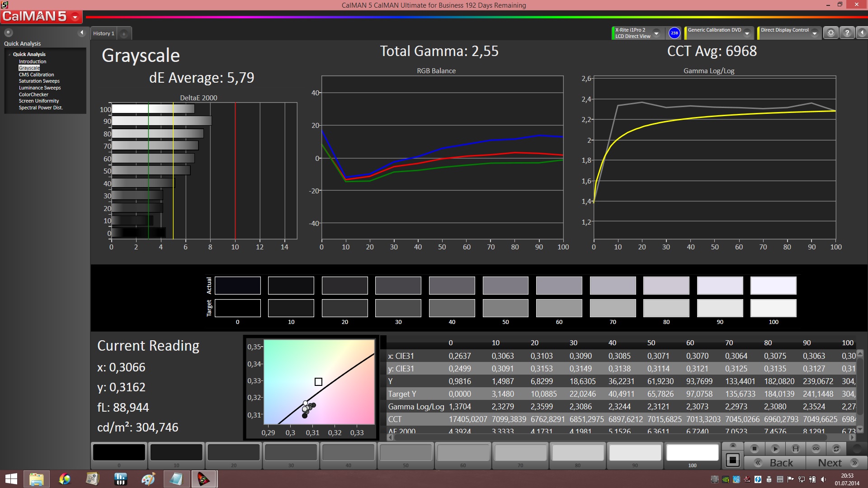This screenshot has width=868, height=488.
Task: Click the blue 238 meter indicator
Action: (674, 33)
